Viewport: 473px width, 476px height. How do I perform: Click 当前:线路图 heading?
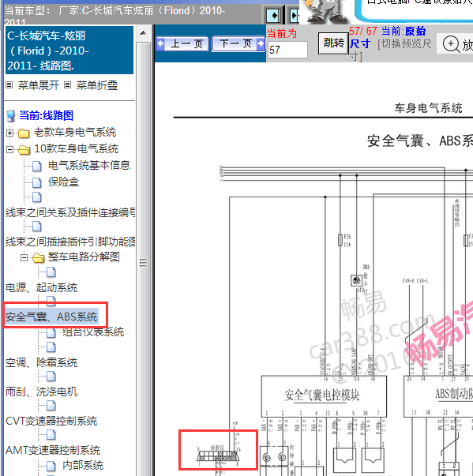[x=46, y=115]
